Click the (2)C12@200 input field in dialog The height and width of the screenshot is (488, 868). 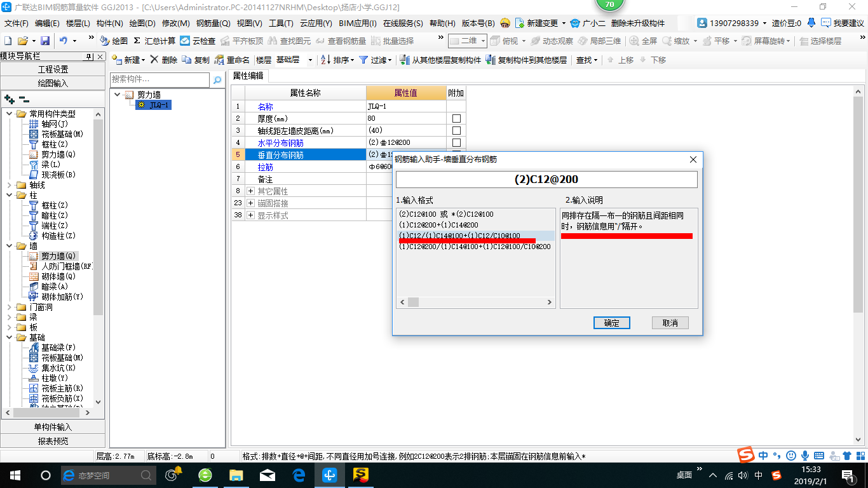tap(546, 180)
